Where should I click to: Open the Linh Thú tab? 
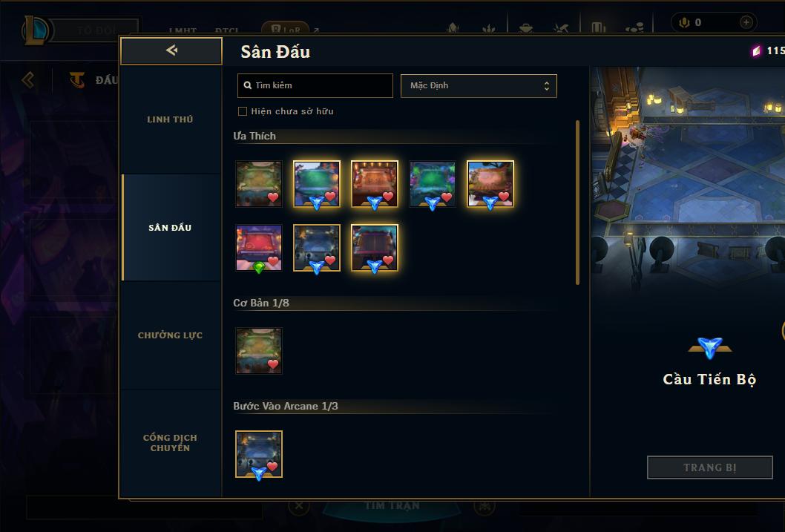[170, 119]
